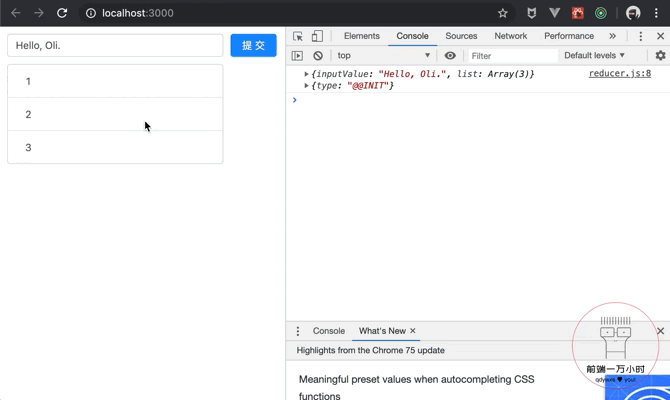670x400 pixels.
Task: Activate the inspect element picker tool
Action: click(298, 36)
